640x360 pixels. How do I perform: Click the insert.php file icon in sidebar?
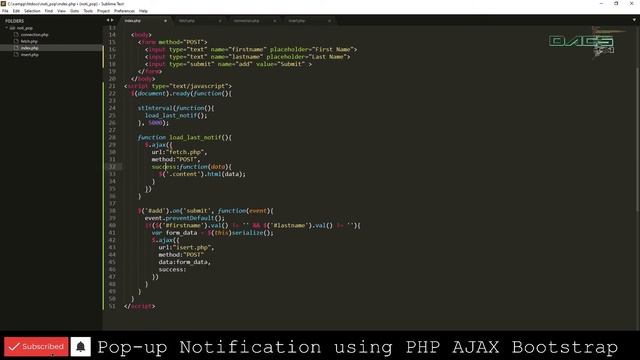point(16,54)
